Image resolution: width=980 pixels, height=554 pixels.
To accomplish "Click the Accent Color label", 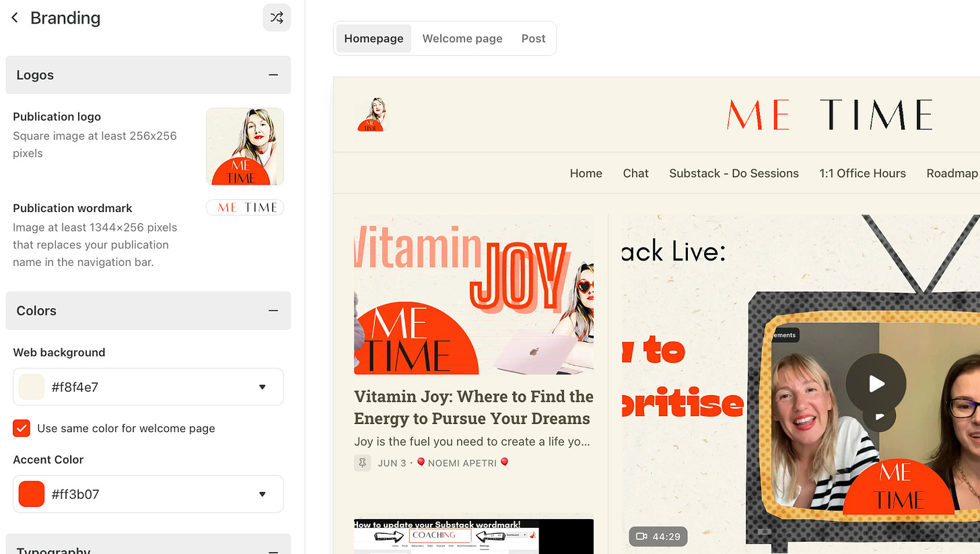I will [48, 459].
